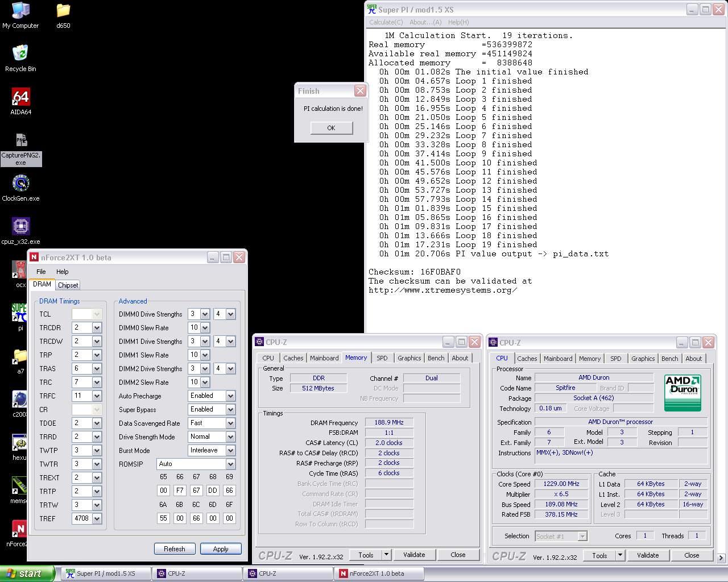728x582 pixels.
Task: Open Super Bypass dropdown
Action: [230, 410]
